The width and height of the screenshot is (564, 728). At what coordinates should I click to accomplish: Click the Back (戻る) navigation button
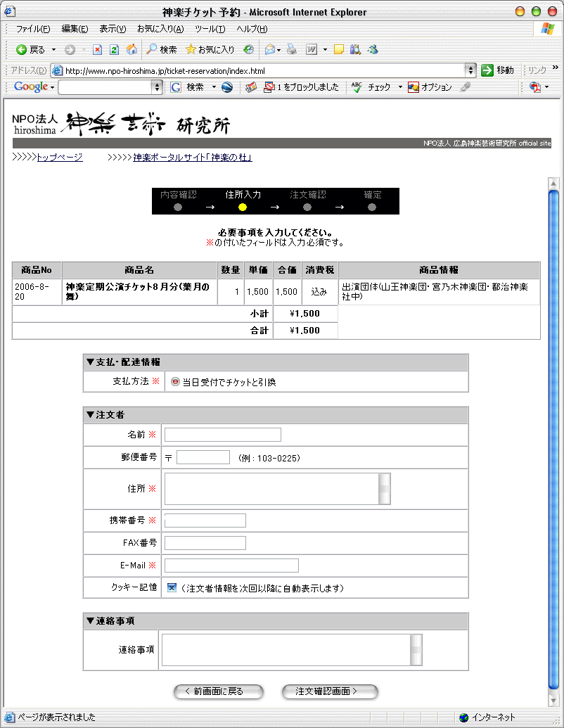[31, 49]
